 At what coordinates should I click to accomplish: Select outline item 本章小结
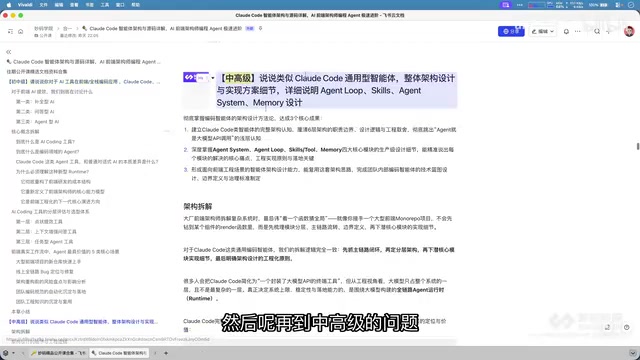tap(21, 311)
